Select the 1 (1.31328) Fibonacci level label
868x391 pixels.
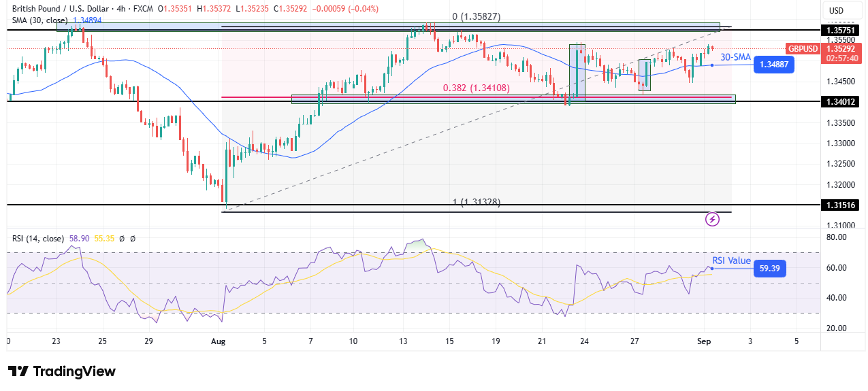pyautogui.click(x=476, y=202)
